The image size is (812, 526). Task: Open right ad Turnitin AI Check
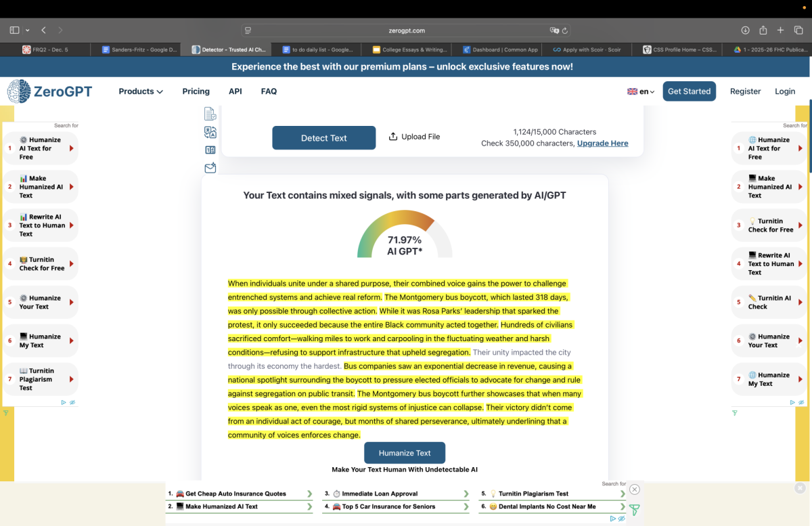pos(770,303)
